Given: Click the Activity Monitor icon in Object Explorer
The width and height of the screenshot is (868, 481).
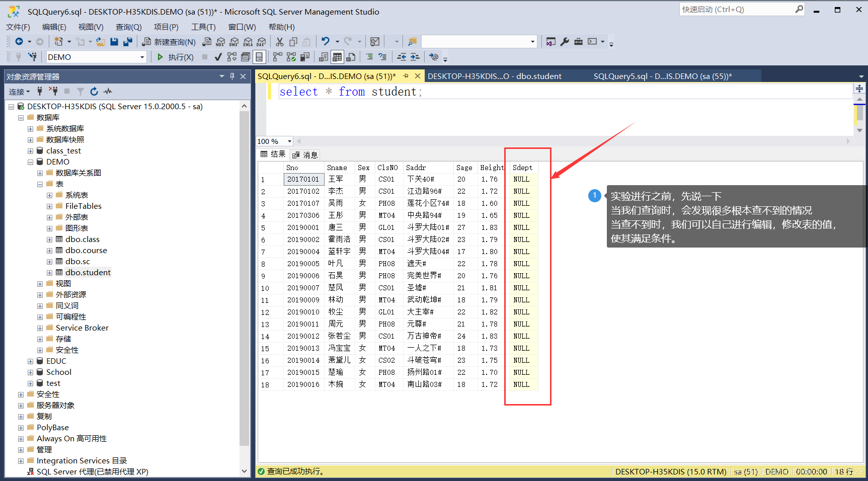Looking at the screenshot, I should (x=108, y=91).
